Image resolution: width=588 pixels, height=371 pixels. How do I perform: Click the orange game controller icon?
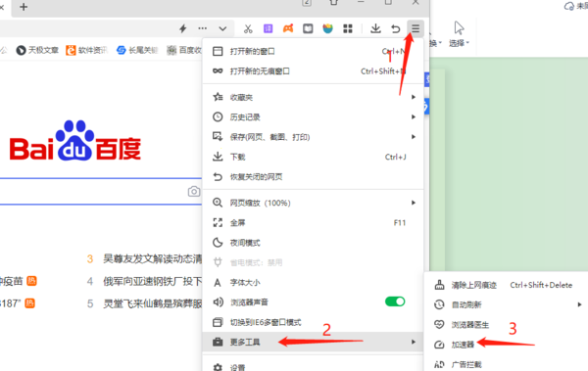(288, 28)
